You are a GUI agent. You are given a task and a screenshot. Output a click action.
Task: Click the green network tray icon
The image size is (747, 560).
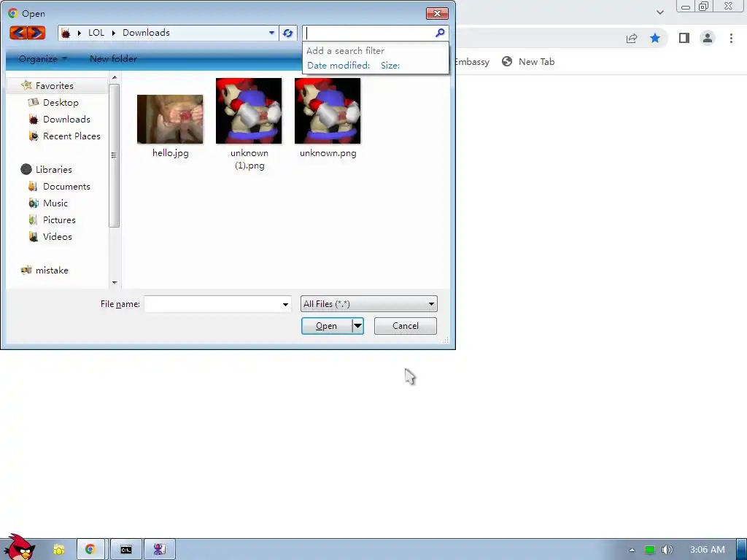pos(650,550)
